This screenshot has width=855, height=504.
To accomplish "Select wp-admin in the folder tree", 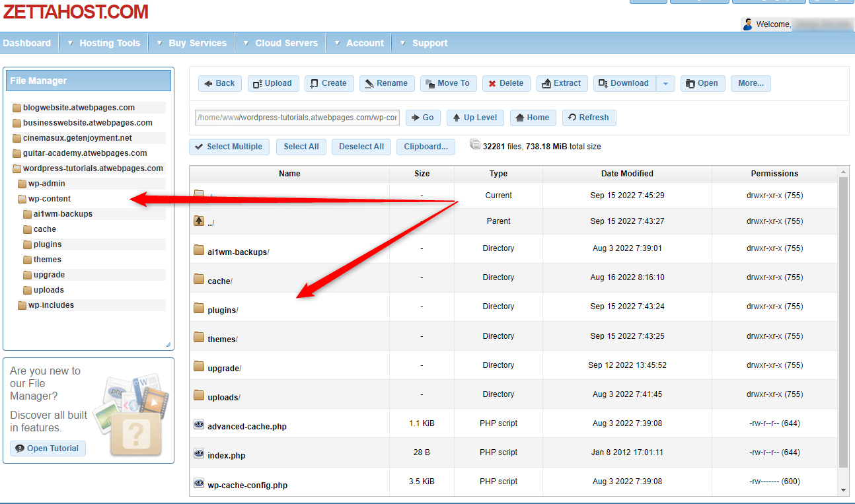I will (x=46, y=184).
